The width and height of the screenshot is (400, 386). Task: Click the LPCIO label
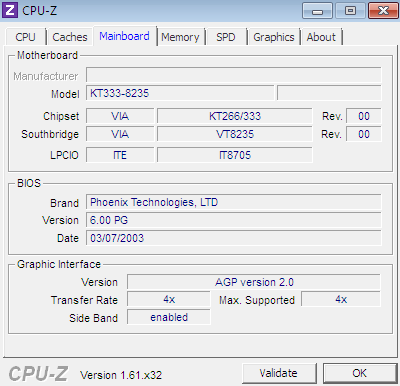(x=64, y=155)
